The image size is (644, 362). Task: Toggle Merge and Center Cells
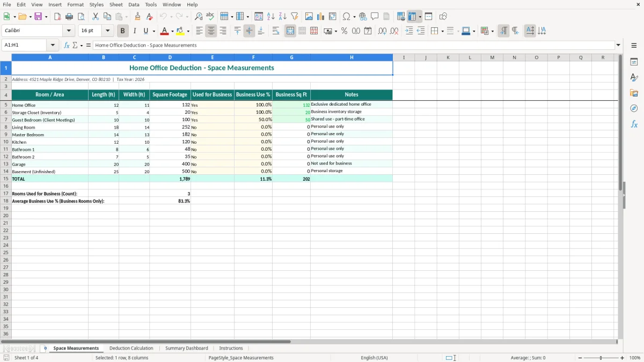tap(290, 31)
